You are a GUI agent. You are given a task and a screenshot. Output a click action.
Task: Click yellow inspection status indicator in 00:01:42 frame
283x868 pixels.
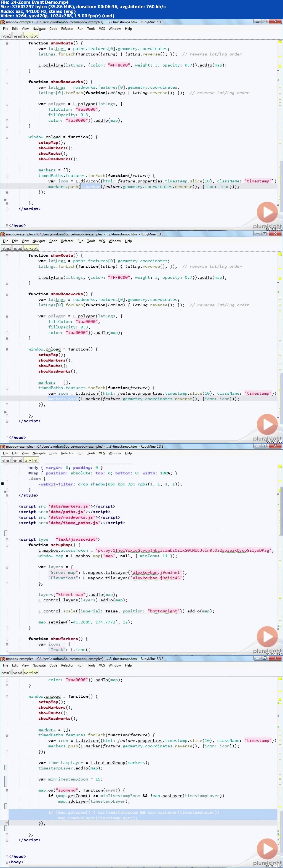point(280,42)
